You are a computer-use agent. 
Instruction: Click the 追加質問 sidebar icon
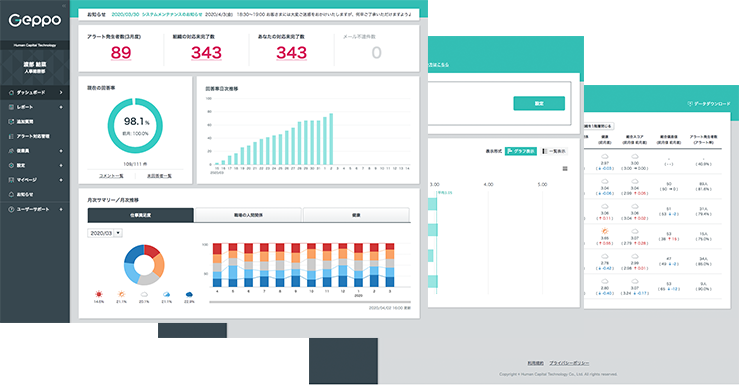pos(11,122)
